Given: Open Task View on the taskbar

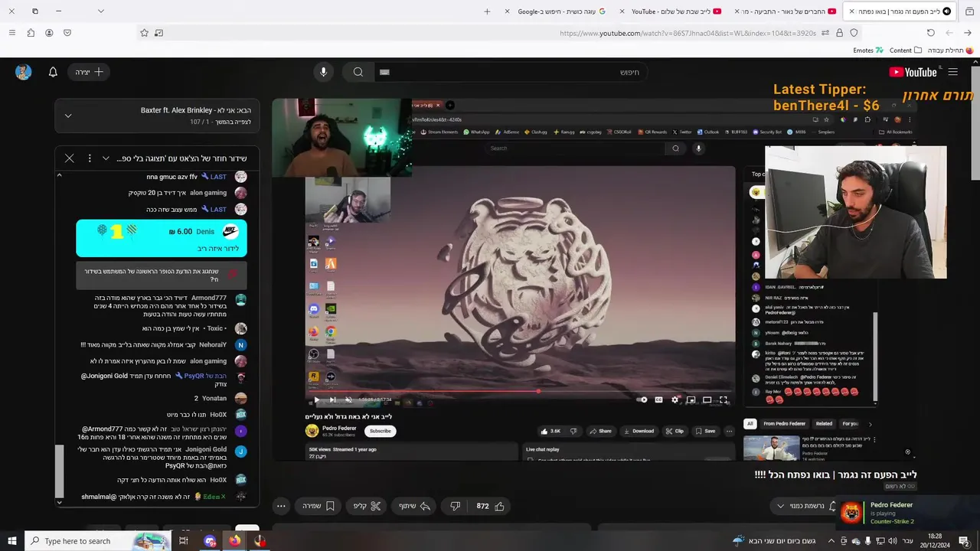Looking at the screenshot, I should [x=184, y=541].
